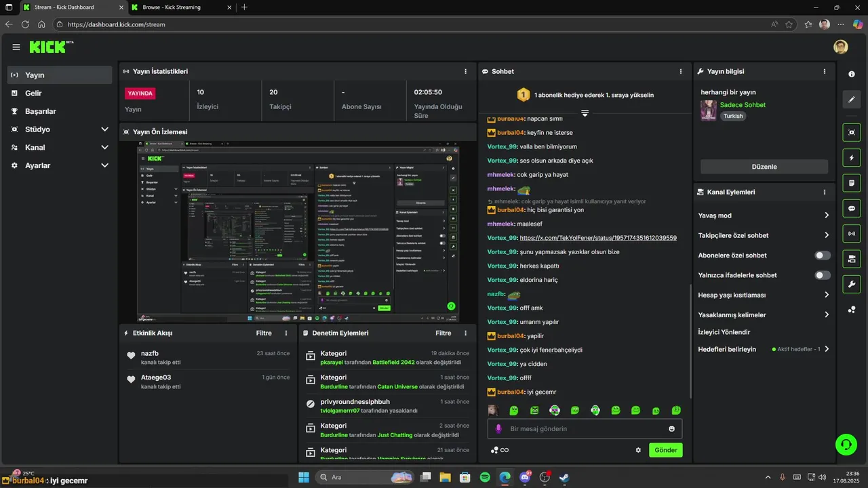
Task: Open Spotify from the taskbar
Action: click(x=485, y=477)
